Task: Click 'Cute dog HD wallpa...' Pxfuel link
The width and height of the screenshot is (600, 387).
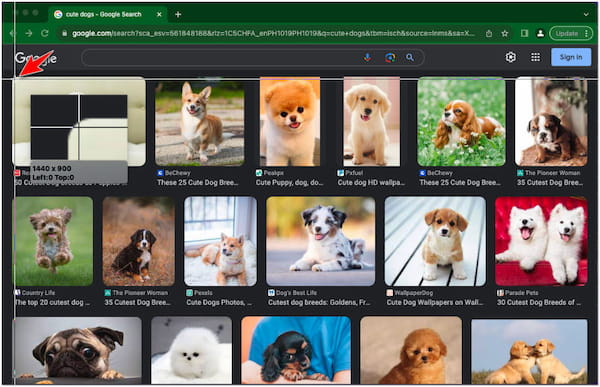Action: click(x=371, y=183)
